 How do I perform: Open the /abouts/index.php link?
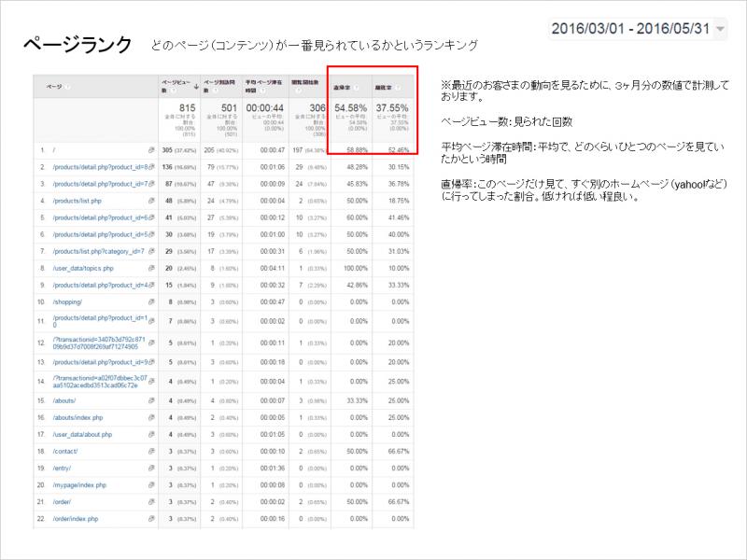tap(78, 417)
